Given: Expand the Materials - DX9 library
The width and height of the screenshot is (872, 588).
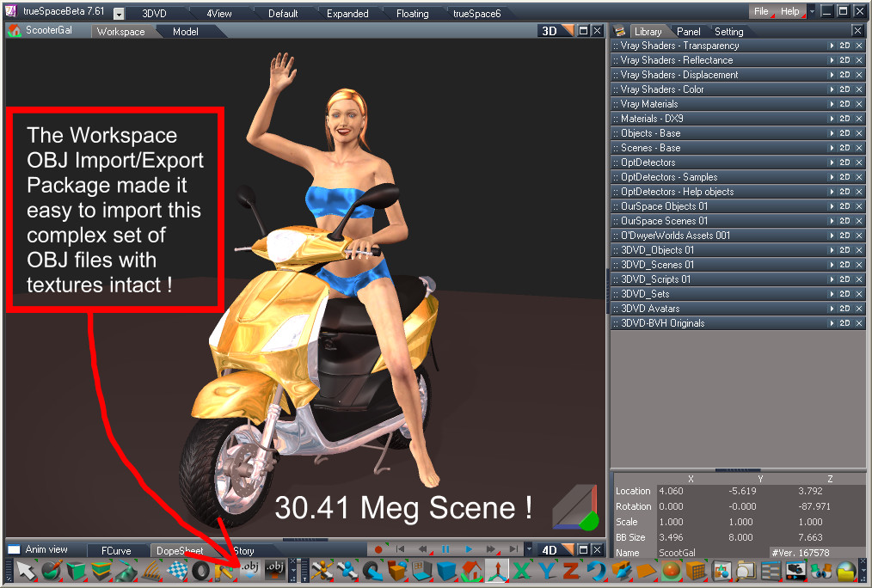Looking at the screenshot, I should (x=832, y=119).
